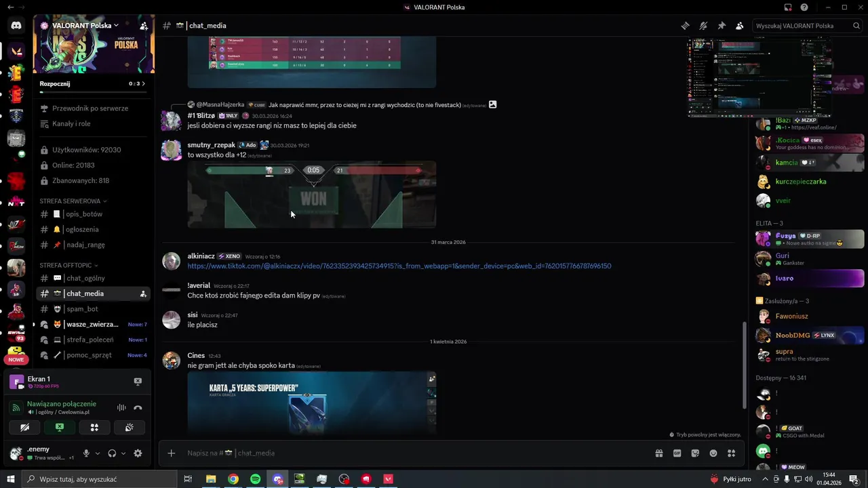The height and width of the screenshot is (488, 868).
Task: Click the chat scrollbar thumb
Action: tap(745, 365)
